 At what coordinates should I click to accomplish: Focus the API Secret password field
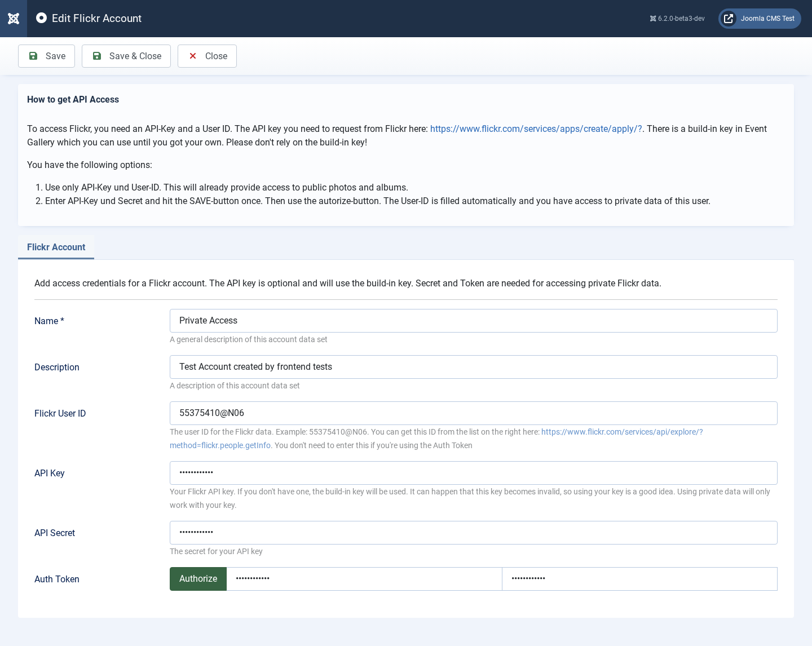point(474,533)
